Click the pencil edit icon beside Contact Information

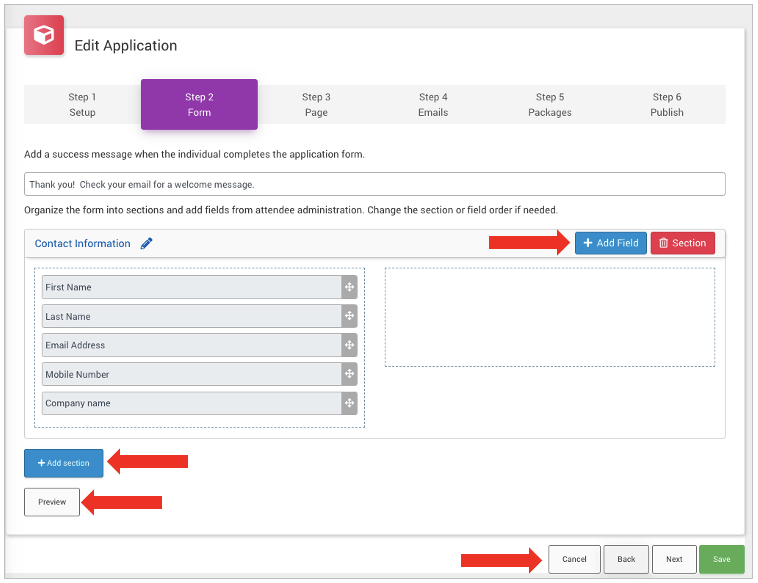[x=147, y=243]
